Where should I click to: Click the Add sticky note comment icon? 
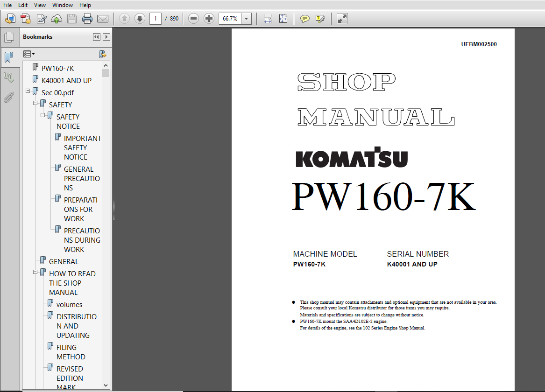(x=305, y=18)
